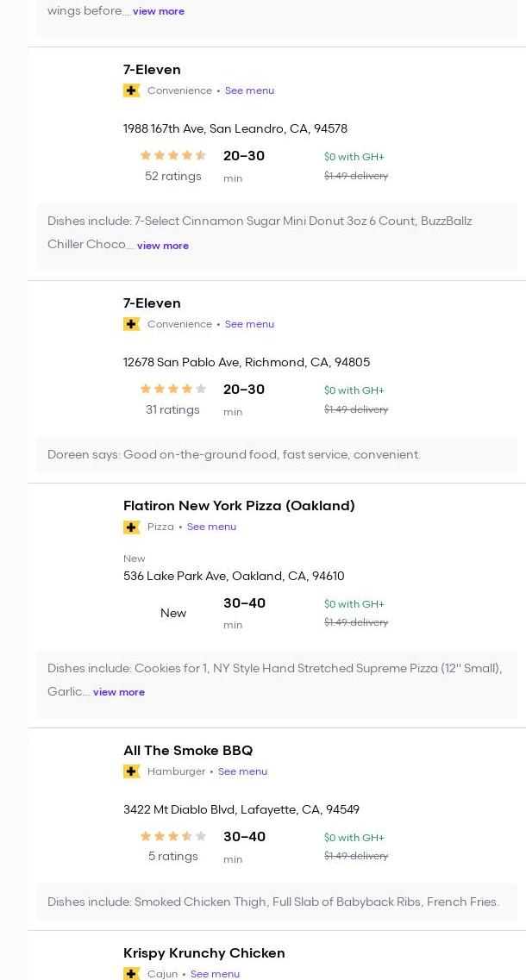Click star rating above 31 ratings
Image resolution: width=526 pixels, height=980 pixels.
(x=172, y=390)
